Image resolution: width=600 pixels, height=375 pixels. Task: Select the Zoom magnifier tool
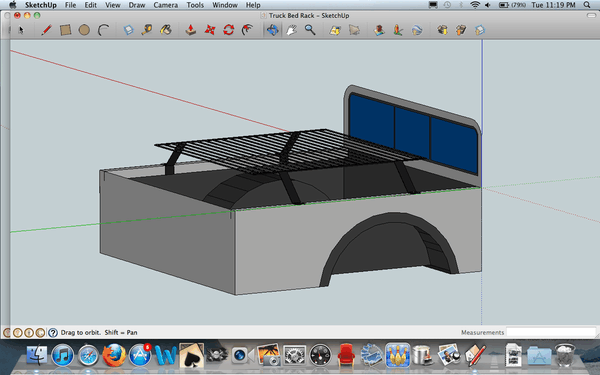(310, 30)
